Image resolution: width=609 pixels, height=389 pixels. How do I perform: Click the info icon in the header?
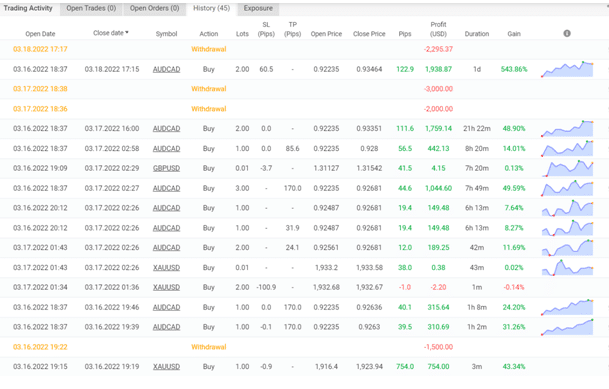[x=567, y=33]
